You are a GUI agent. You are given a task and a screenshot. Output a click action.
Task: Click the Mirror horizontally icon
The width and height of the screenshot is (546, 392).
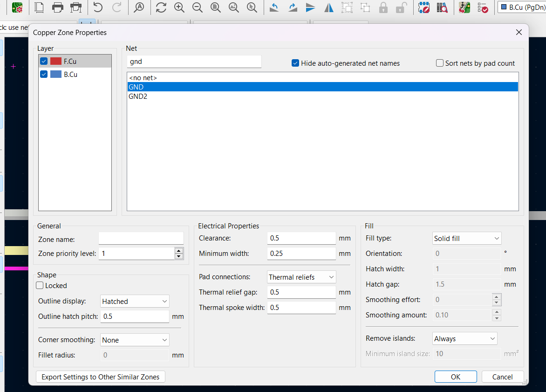click(x=329, y=7)
